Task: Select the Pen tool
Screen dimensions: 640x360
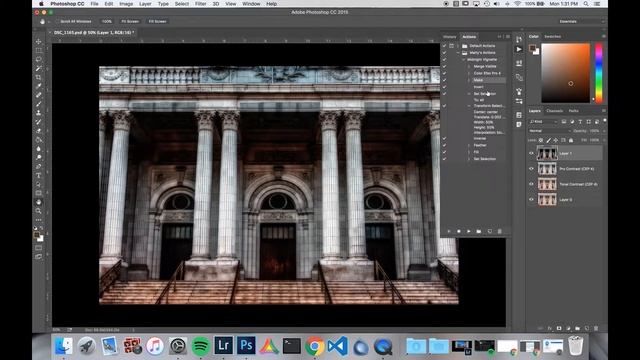Action: [x=39, y=167]
